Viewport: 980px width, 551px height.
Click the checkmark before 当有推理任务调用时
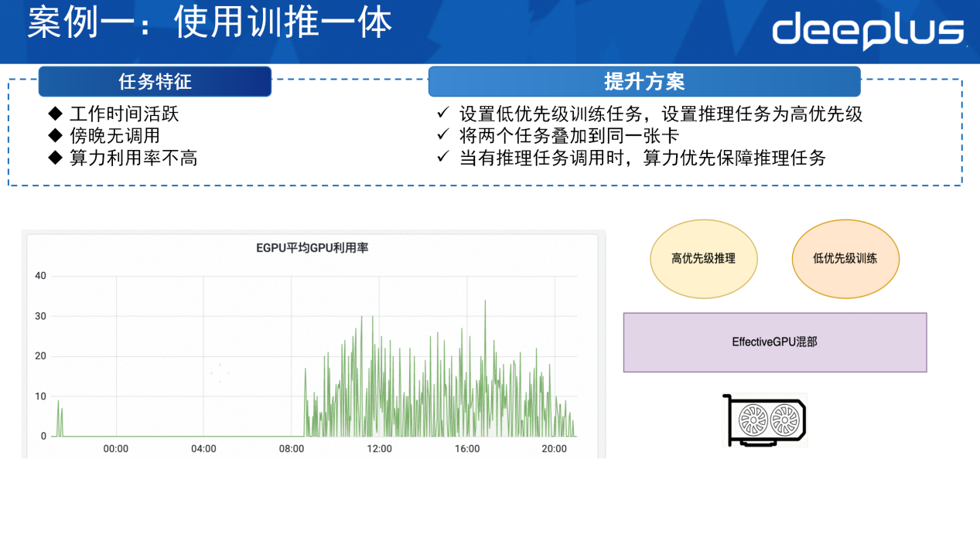pyautogui.click(x=443, y=158)
